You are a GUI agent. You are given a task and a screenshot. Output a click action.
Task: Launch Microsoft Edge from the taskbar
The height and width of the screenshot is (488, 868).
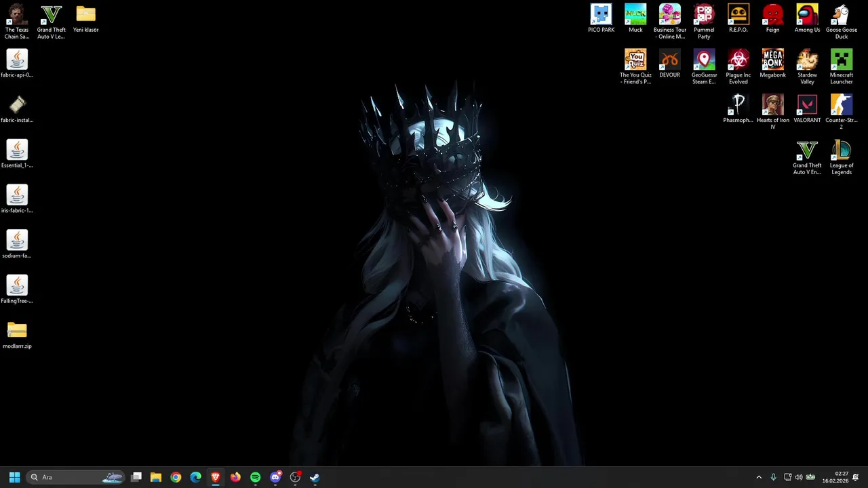196,477
